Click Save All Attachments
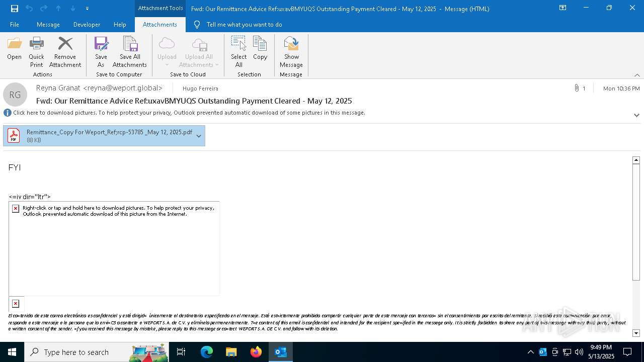The height and width of the screenshot is (362, 644). pyautogui.click(x=130, y=52)
